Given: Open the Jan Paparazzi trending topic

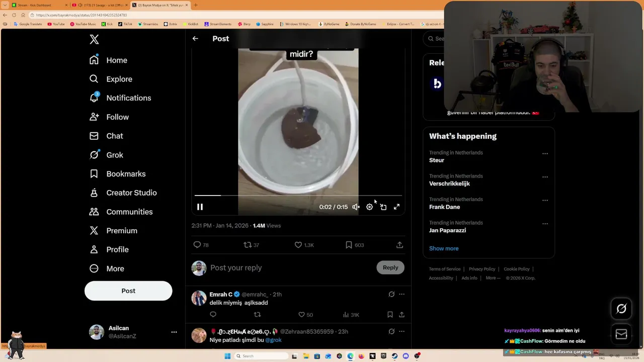Looking at the screenshot, I should [x=447, y=230].
